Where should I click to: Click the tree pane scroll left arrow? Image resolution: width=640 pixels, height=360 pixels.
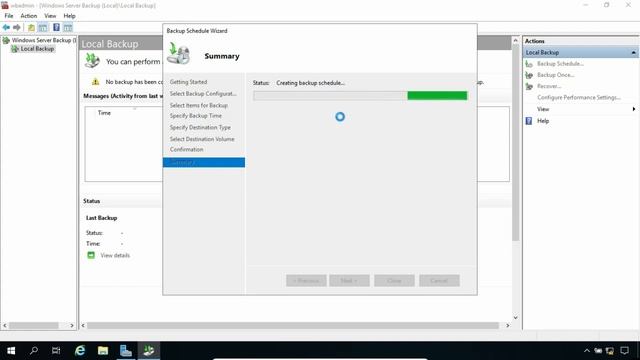tap(5, 325)
